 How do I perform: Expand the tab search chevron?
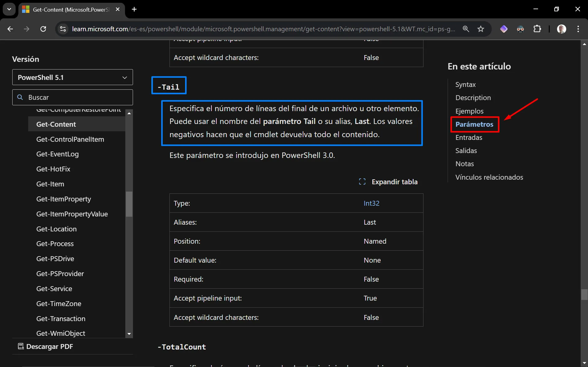coord(9,9)
